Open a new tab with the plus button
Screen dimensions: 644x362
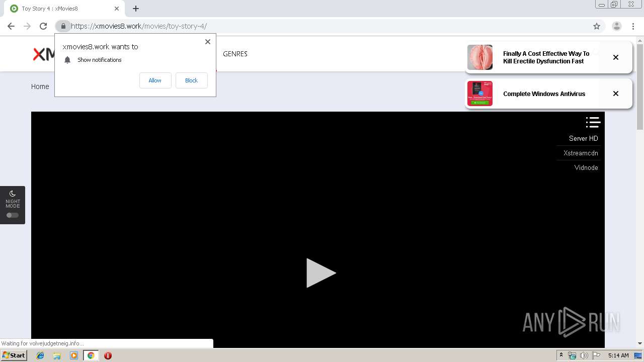136,9
